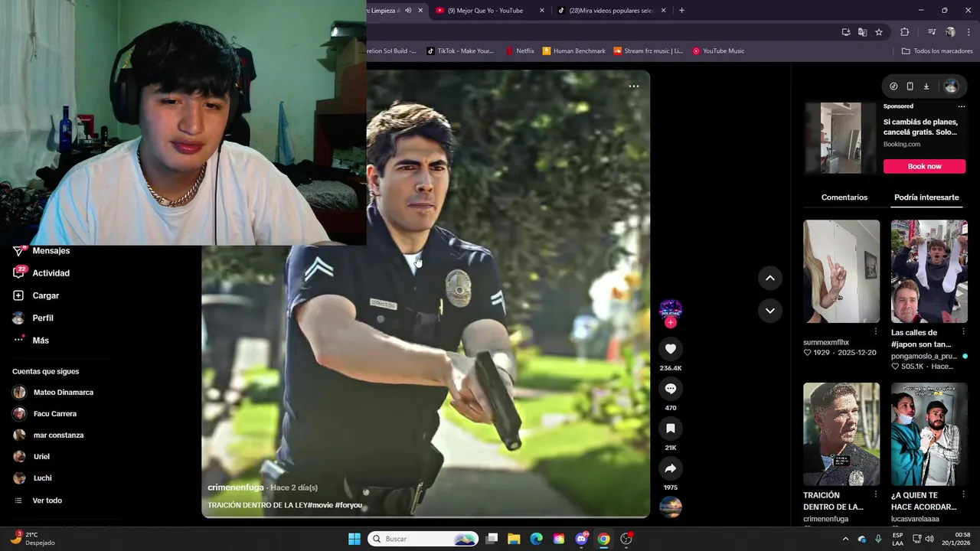The height and width of the screenshot is (551, 980).
Task: Open the TRAICIÓN DENTRO DE LA recommended thumbnail
Action: [x=841, y=434]
